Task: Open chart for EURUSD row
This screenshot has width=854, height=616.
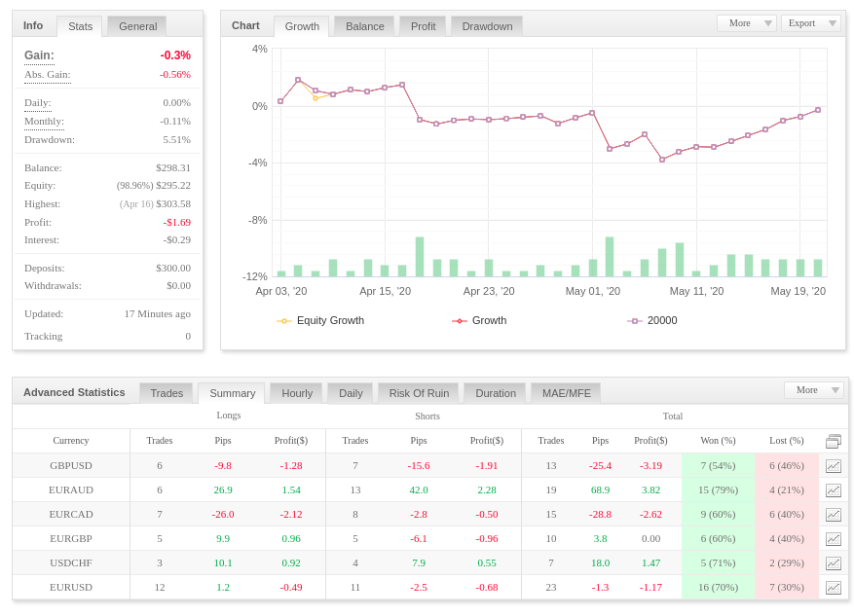Action: tap(834, 588)
